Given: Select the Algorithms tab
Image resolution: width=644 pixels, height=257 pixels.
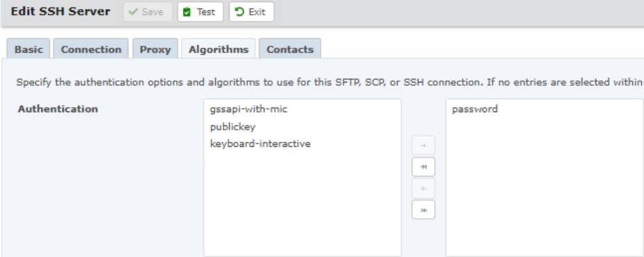Looking at the screenshot, I should (x=219, y=49).
